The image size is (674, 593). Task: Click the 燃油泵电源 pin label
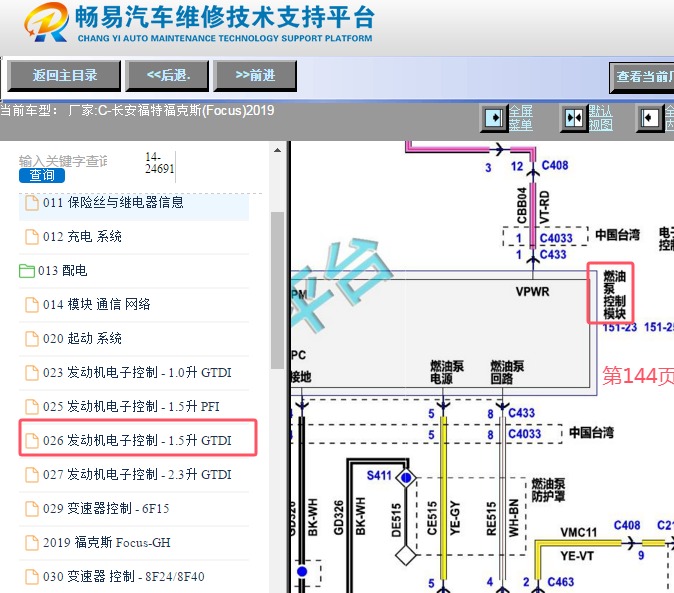coord(447,372)
